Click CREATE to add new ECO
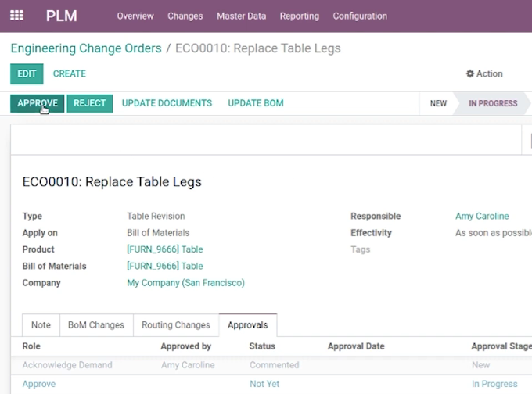The width and height of the screenshot is (532, 394). (70, 73)
